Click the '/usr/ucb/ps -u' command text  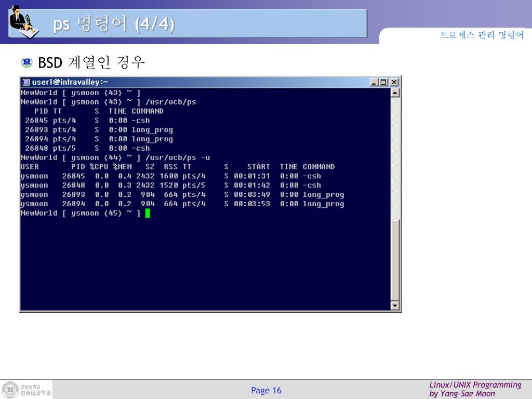click(x=178, y=157)
